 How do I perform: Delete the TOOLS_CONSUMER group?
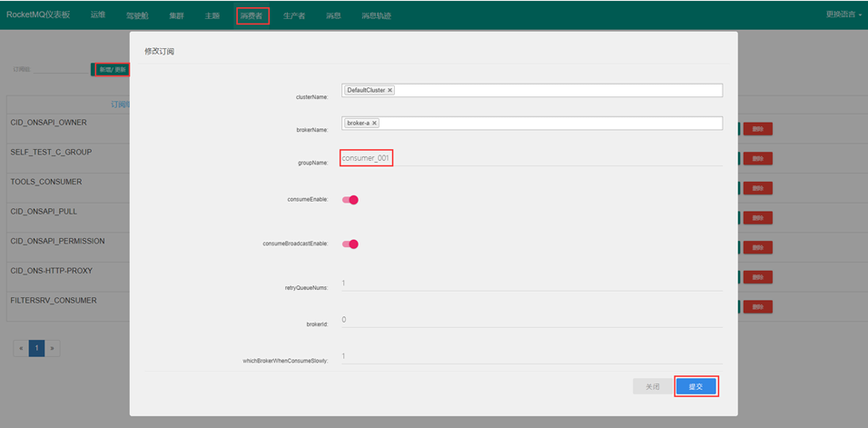(x=758, y=188)
